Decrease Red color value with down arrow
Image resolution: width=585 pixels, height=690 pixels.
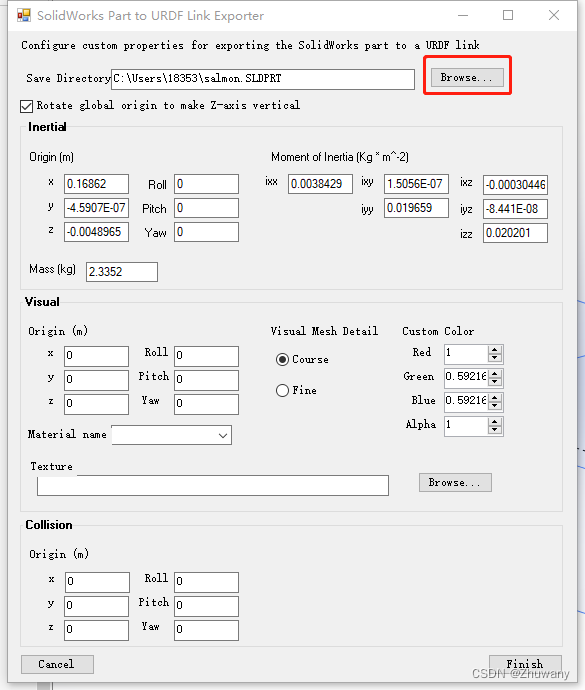pyautogui.click(x=495, y=358)
